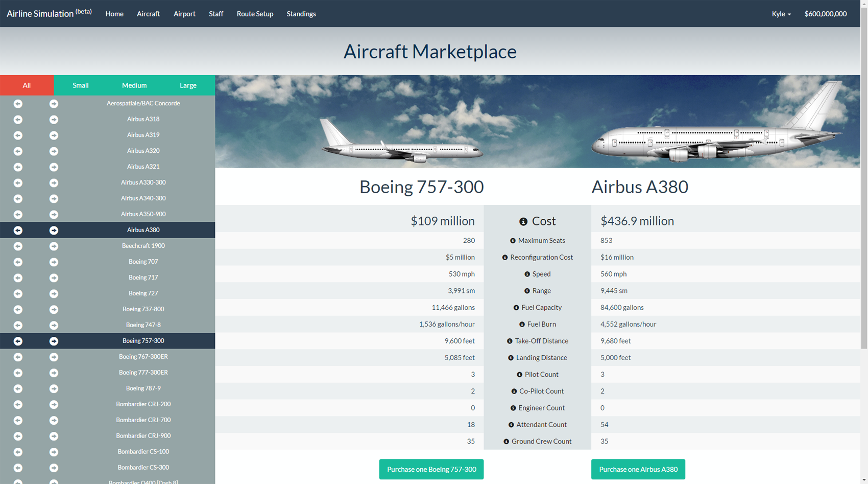This screenshot has width=868, height=484.
Task: Click info icon beside Fuel Burn
Action: click(522, 325)
